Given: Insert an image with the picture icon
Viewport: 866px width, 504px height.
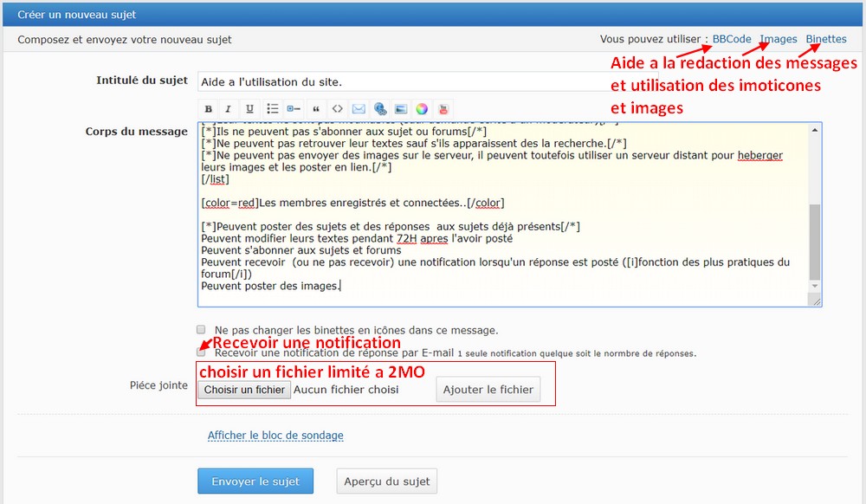Looking at the screenshot, I should click(x=401, y=109).
